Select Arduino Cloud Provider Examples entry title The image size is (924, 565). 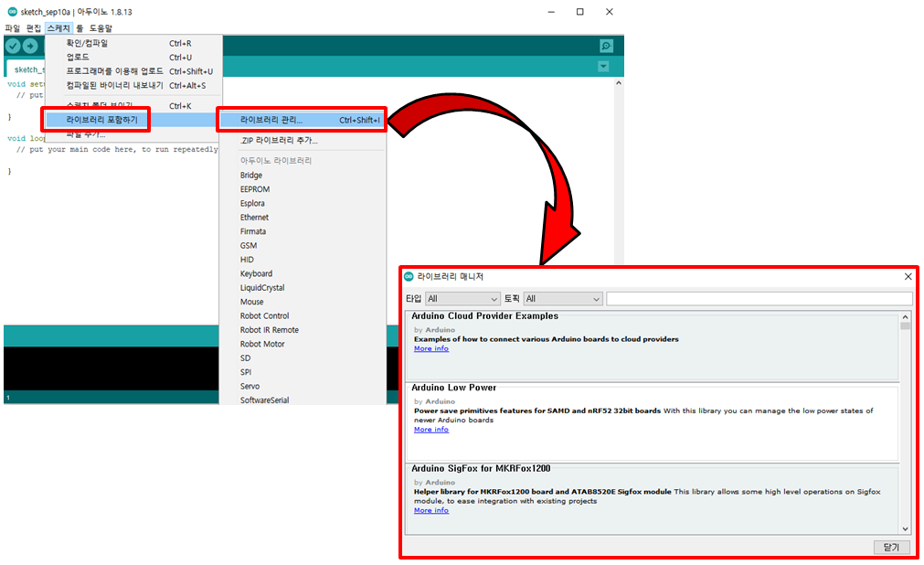pyautogui.click(x=484, y=316)
